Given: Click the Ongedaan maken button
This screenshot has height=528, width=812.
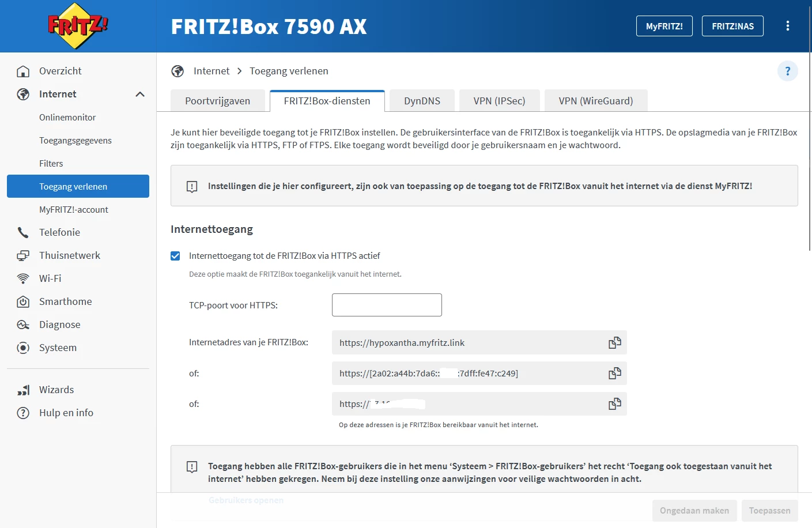Looking at the screenshot, I should 694,511.
